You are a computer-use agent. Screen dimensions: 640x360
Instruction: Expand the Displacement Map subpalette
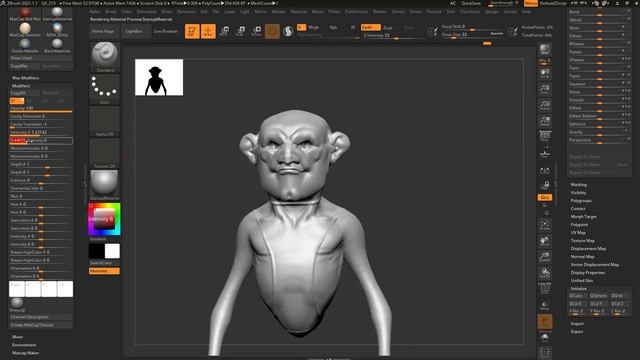[x=588, y=249]
